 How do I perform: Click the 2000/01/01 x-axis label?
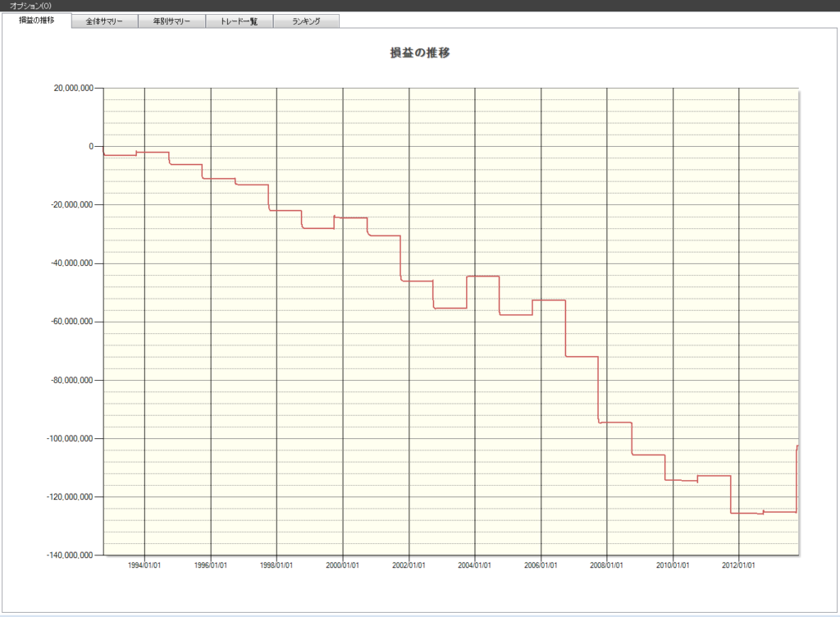[x=342, y=565]
